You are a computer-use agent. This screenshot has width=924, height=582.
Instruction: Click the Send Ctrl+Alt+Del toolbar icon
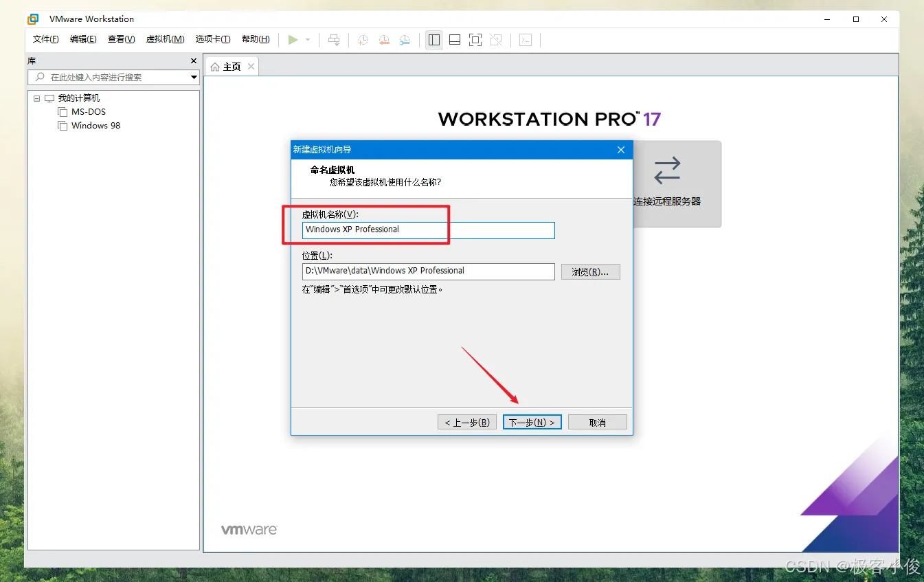click(x=334, y=40)
